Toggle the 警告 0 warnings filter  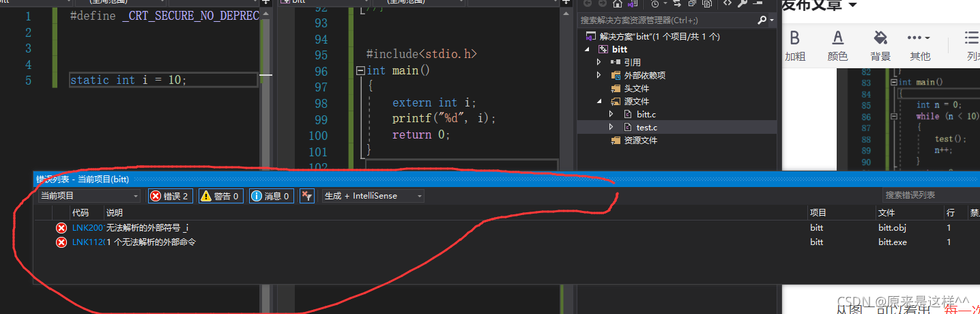tap(221, 196)
